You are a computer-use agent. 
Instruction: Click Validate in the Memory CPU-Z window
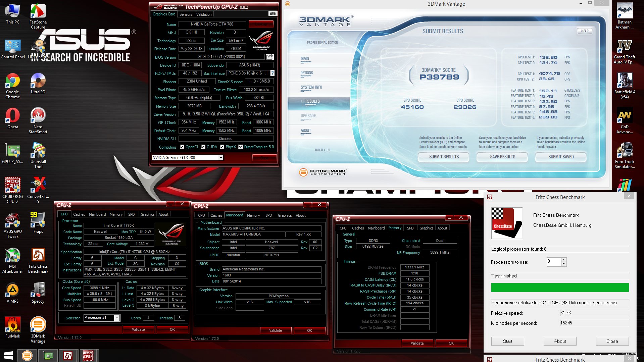pos(417,343)
